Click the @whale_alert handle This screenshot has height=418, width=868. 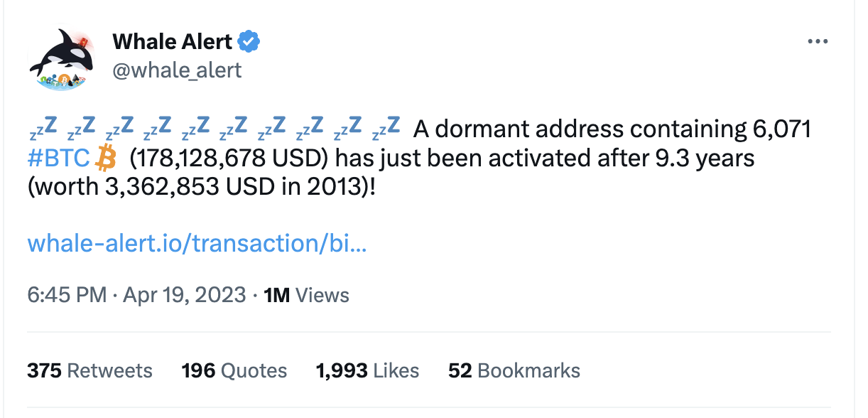coord(176,70)
